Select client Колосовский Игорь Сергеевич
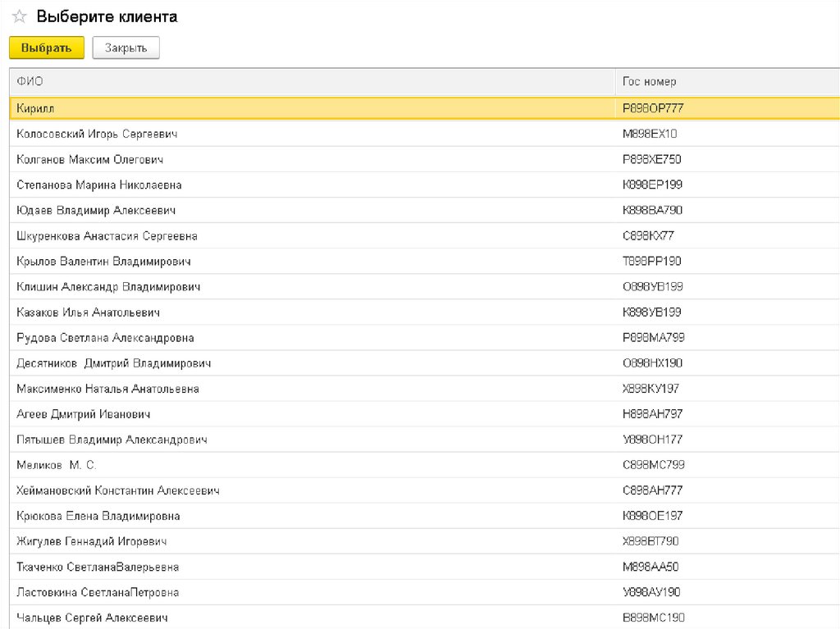This screenshot has width=840, height=629. (x=97, y=134)
